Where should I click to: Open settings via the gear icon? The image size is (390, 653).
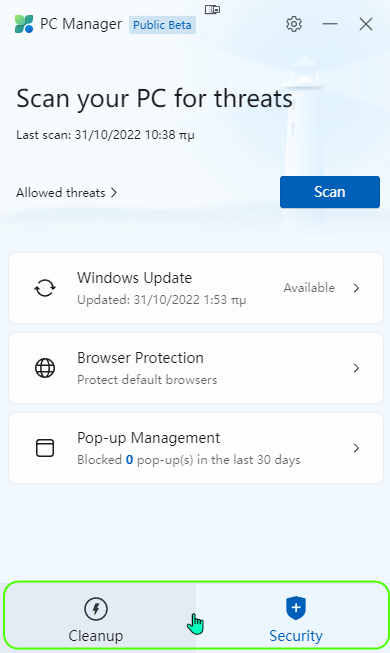294,24
